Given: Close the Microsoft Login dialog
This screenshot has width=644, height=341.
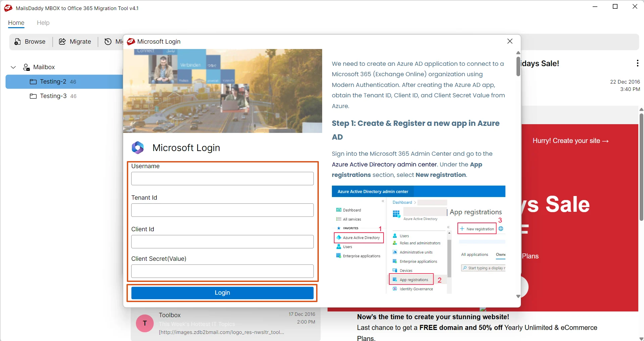Looking at the screenshot, I should coord(510,41).
